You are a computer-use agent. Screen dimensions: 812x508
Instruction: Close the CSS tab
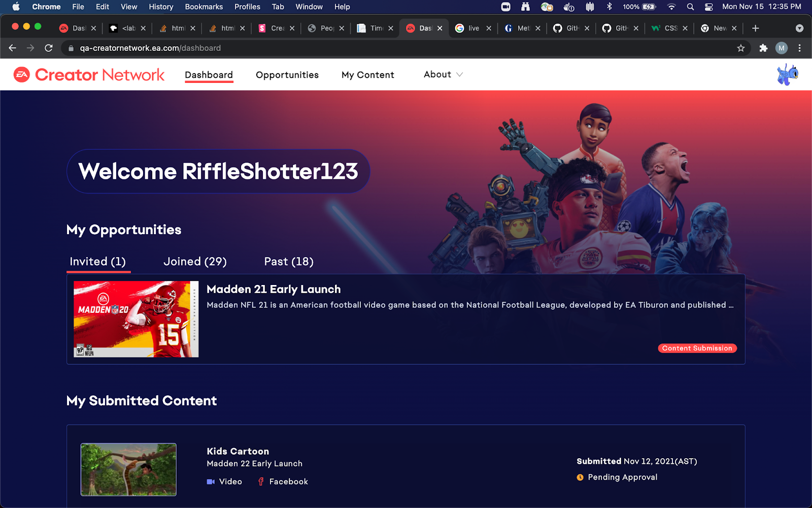coord(685,28)
